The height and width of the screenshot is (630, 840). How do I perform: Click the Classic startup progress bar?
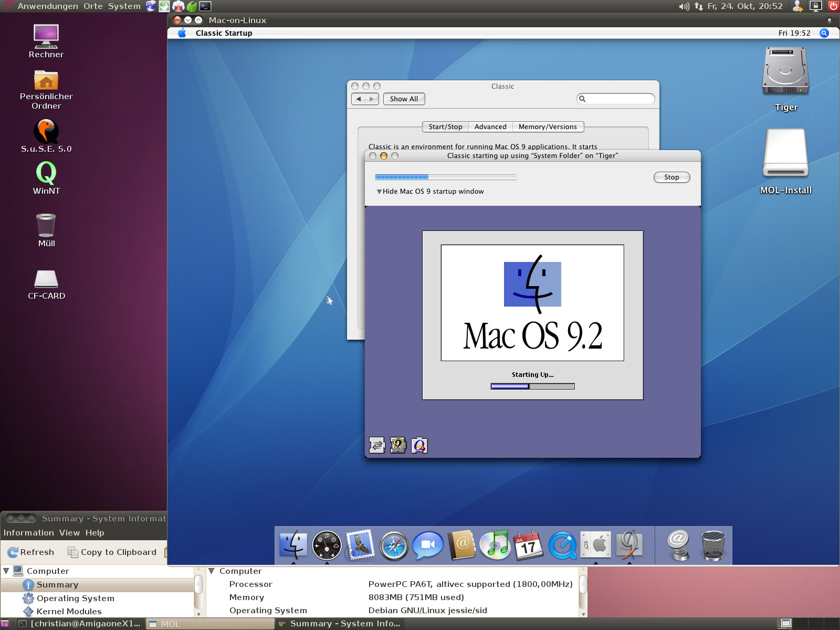[445, 177]
